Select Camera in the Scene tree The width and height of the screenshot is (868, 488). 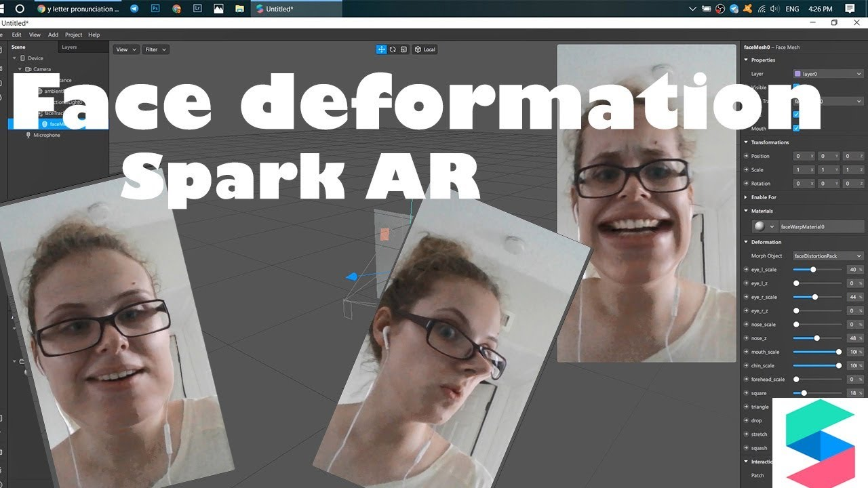tap(42, 69)
